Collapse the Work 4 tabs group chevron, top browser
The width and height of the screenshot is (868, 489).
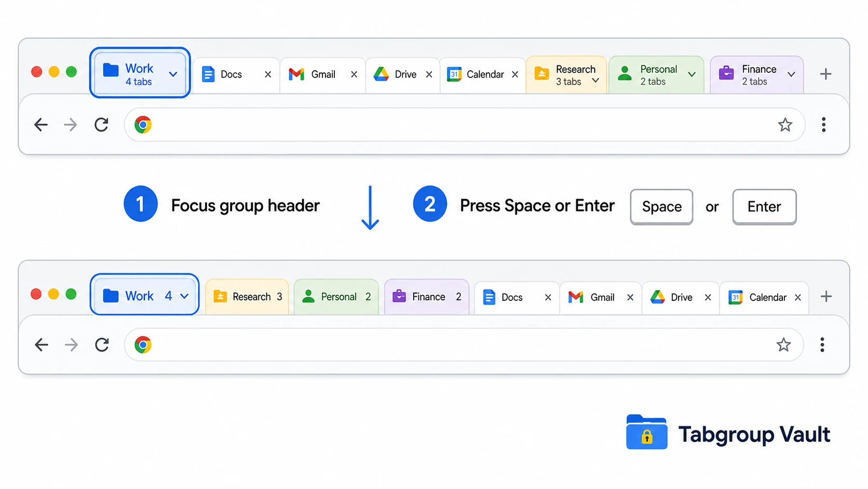click(x=173, y=74)
